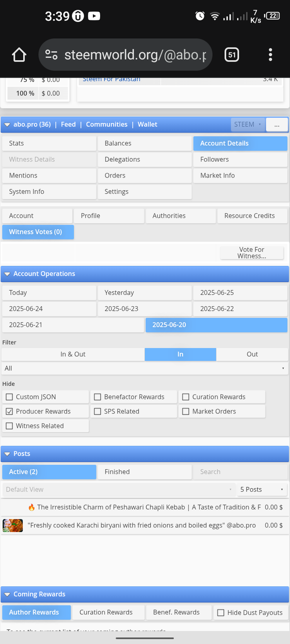The image size is (290, 644).
Task: Select the Account sub-tab
Action: 37,216
